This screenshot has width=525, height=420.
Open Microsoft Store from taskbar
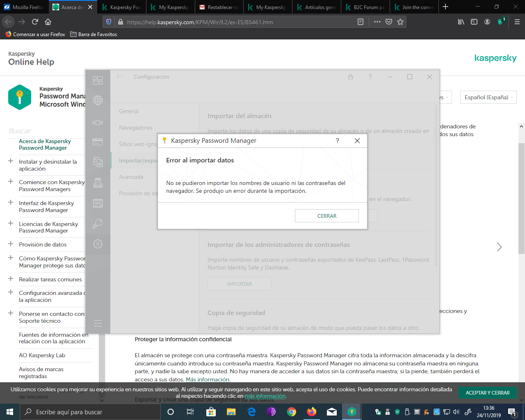tap(211, 412)
